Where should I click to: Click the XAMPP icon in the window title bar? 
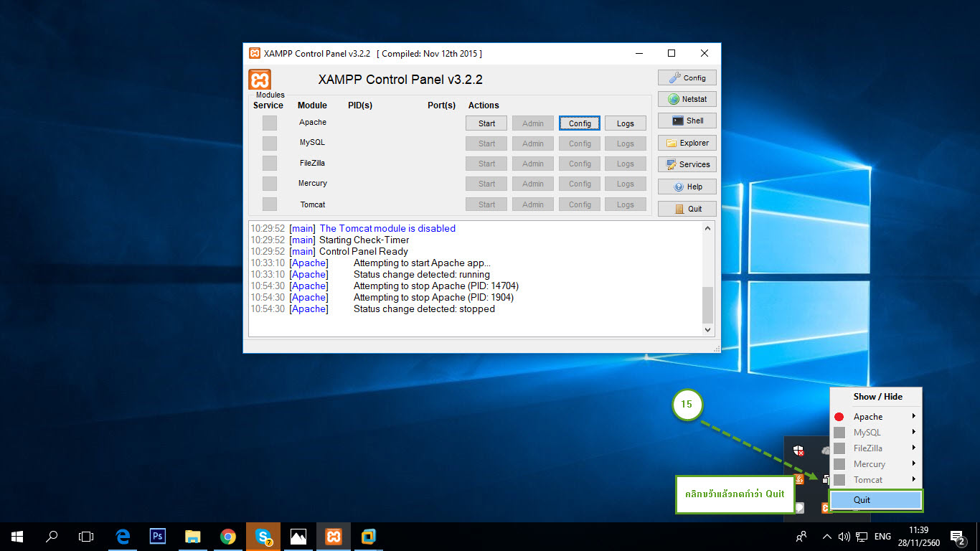click(x=255, y=53)
